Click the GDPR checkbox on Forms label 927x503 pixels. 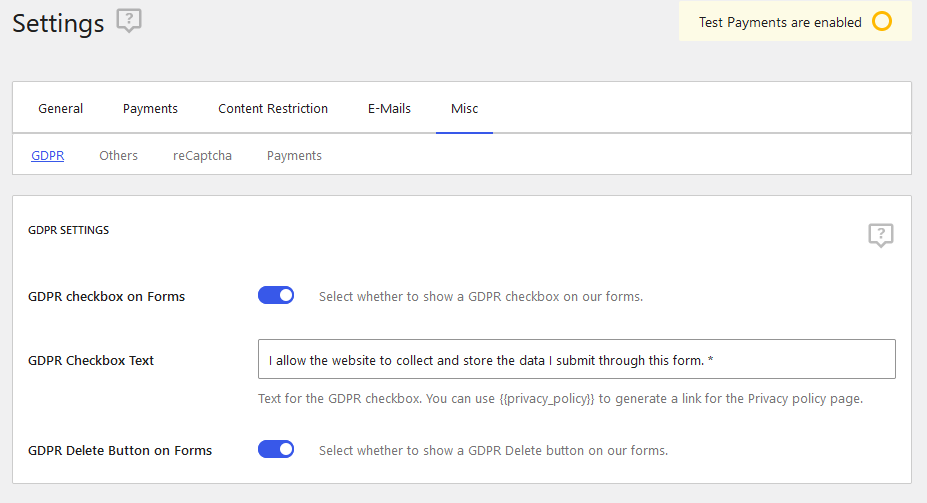tap(106, 297)
